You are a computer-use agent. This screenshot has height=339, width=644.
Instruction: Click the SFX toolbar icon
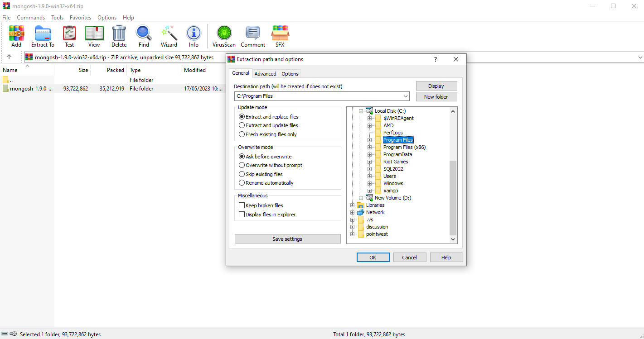tap(280, 33)
